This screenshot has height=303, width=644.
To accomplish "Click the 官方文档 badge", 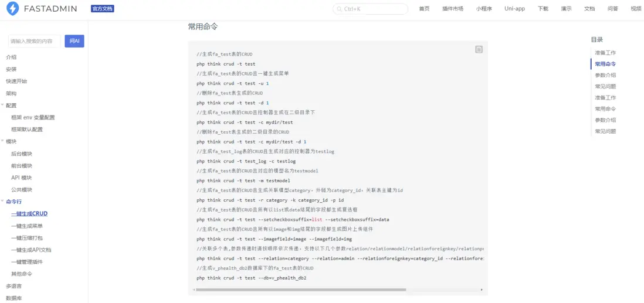I will point(102,9).
